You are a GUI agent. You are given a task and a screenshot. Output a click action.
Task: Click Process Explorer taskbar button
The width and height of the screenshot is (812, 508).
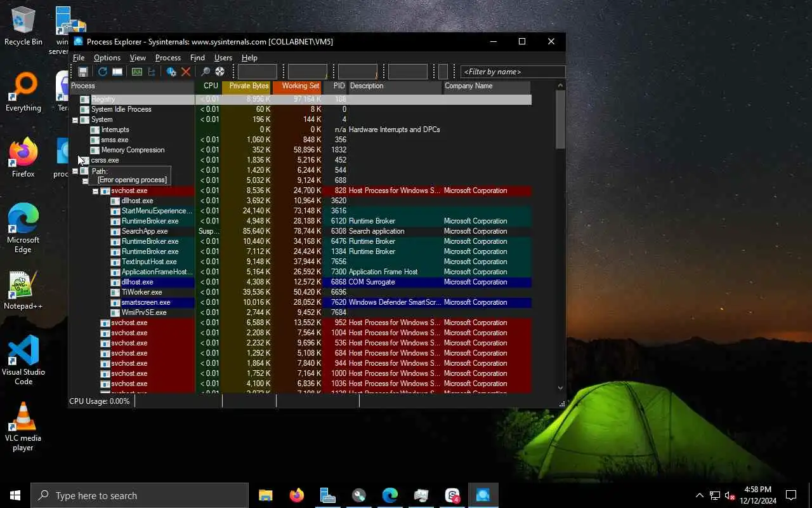coord(483,495)
